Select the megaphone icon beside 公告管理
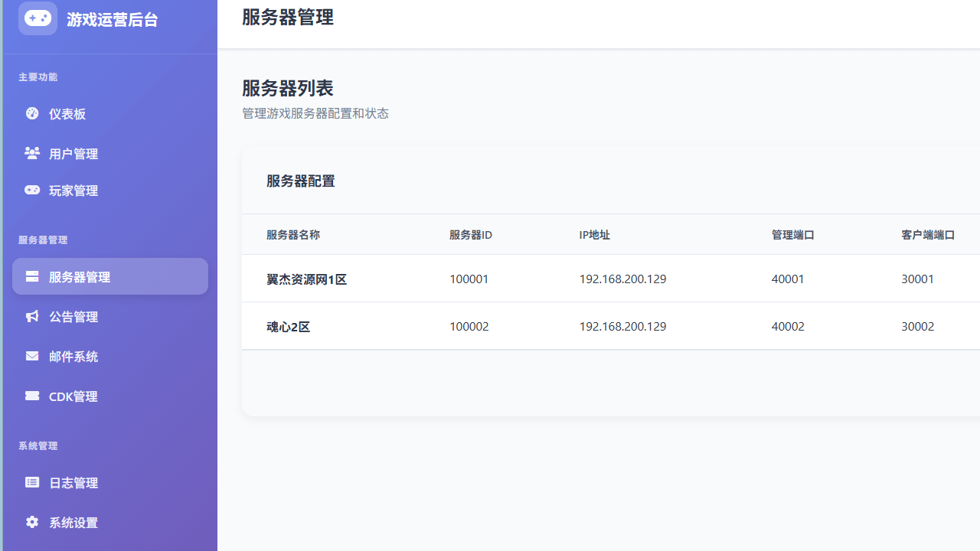The height and width of the screenshot is (551, 980). click(x=31, y=316)
